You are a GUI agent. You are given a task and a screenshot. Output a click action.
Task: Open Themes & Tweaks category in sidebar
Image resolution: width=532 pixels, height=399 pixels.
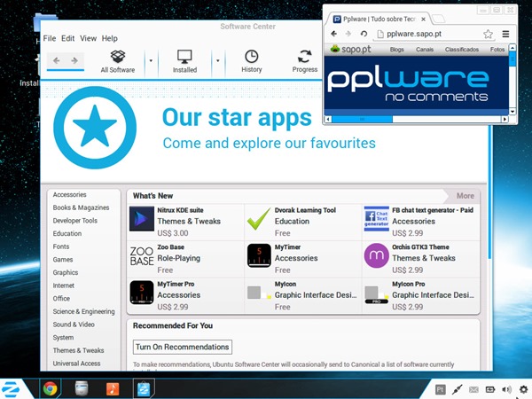(x=78, y=350)
